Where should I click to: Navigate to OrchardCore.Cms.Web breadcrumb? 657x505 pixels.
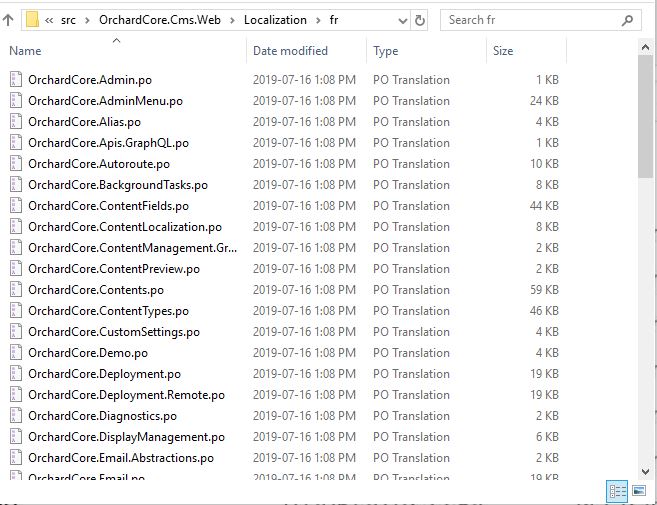160,20
